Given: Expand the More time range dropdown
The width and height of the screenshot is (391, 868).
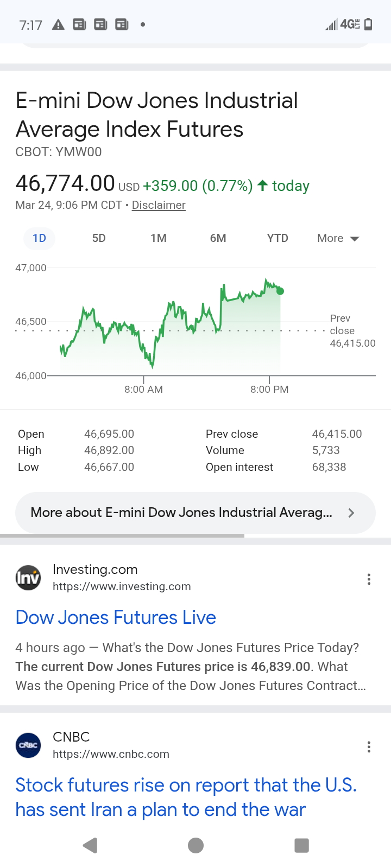Looking at the screenshot, I should coord(338,238).
